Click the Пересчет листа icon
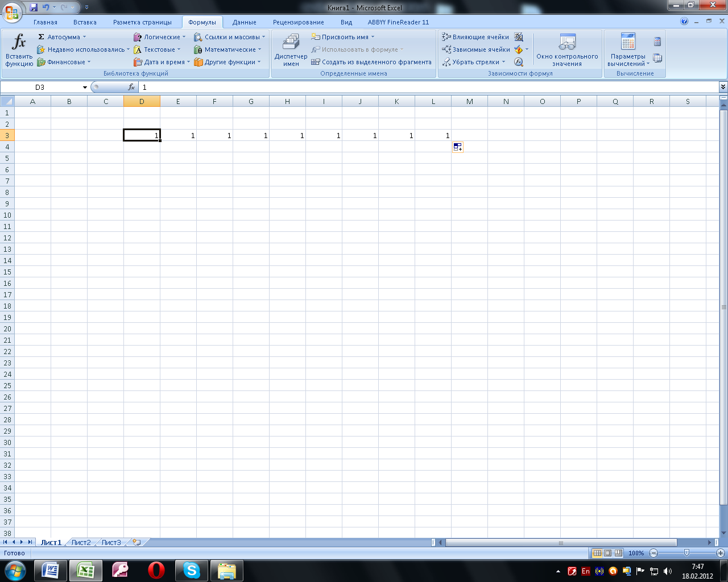The image size is (728, 582). click(x=657, y=58)
